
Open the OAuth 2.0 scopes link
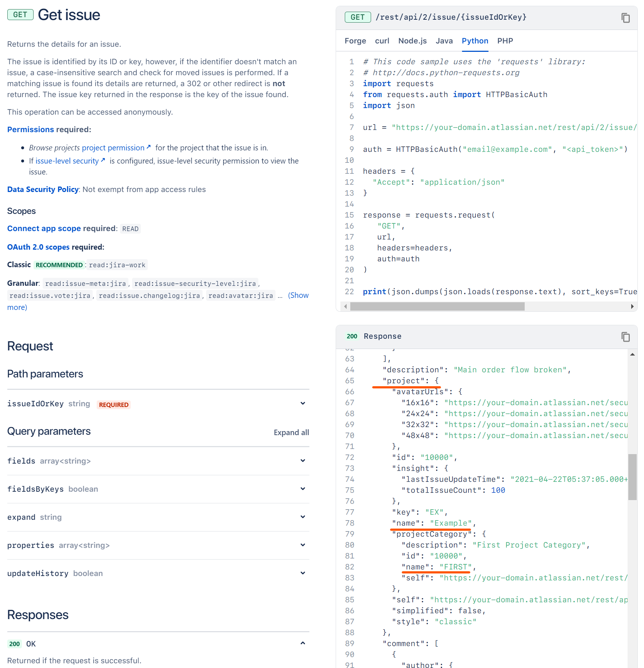tap(38, 247)
